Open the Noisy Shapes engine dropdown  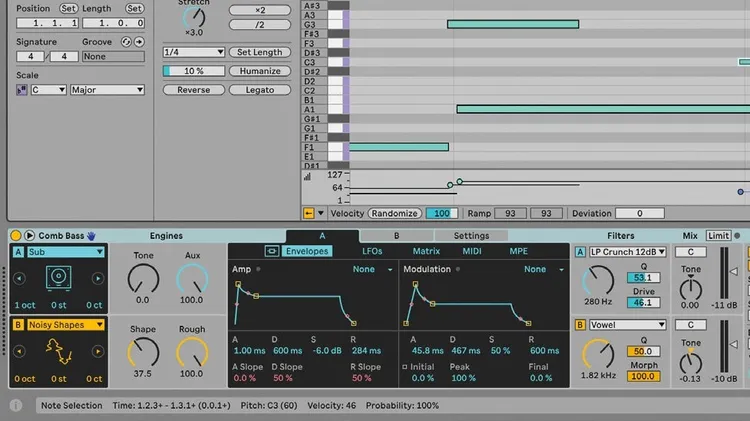[x=66, y=325]
